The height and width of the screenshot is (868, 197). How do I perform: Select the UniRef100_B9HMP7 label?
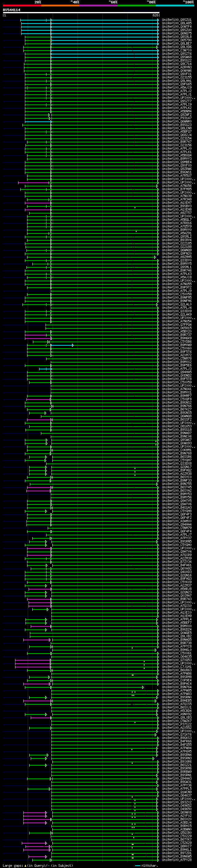tap(176, 396)
